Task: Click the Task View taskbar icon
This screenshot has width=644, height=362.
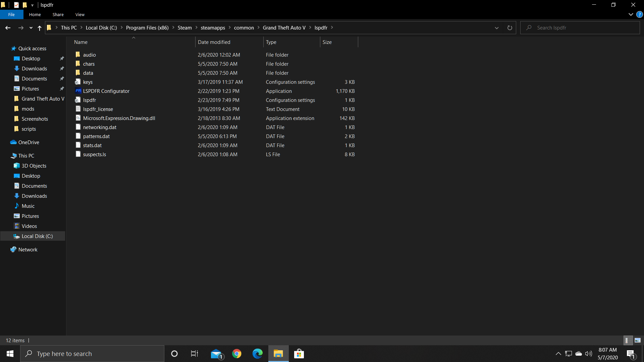Action: [195, 354]
